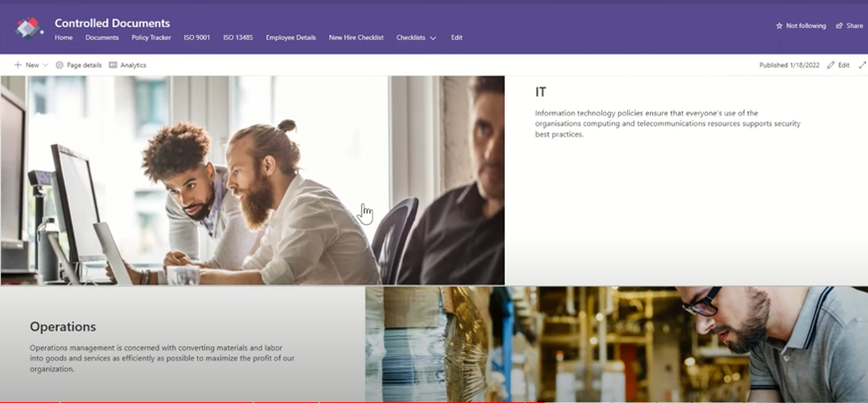868x403 pixels.
Task: Select the ISO 9001 nav item
Action: coord(197,38)
